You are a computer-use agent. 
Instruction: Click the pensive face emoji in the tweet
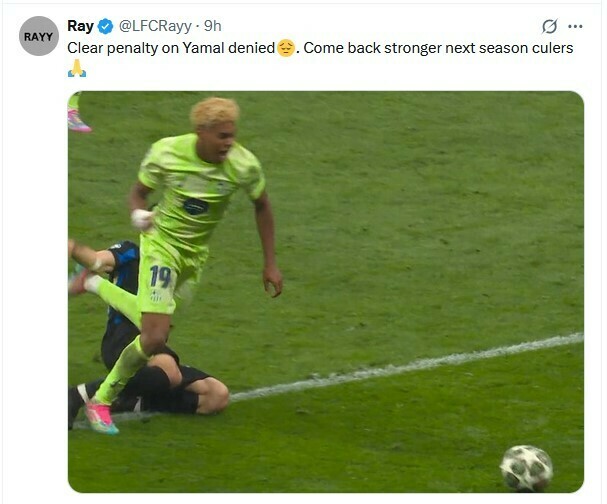point(286,48)
